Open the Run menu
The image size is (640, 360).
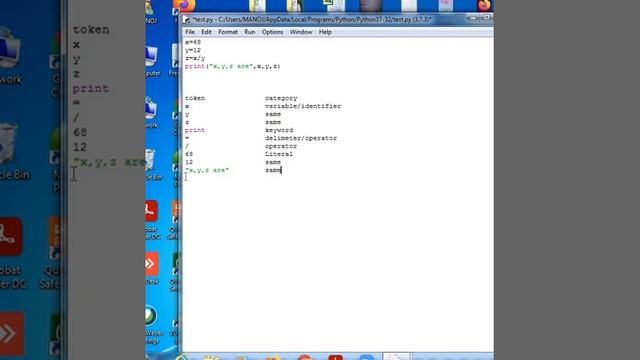[249, 32]
